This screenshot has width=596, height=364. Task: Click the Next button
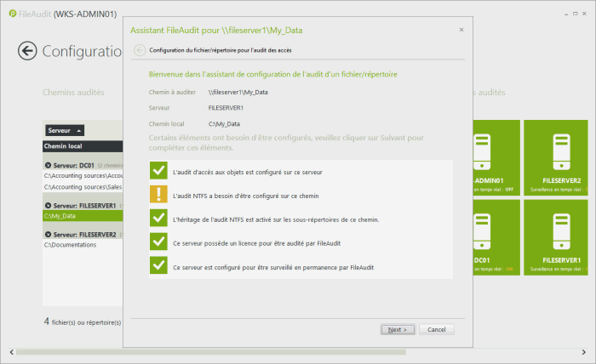point(397,329)
